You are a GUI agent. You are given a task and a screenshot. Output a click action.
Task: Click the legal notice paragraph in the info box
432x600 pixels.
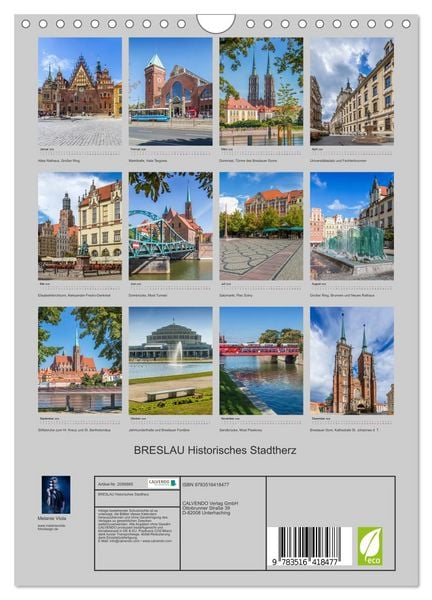point(135,526)
